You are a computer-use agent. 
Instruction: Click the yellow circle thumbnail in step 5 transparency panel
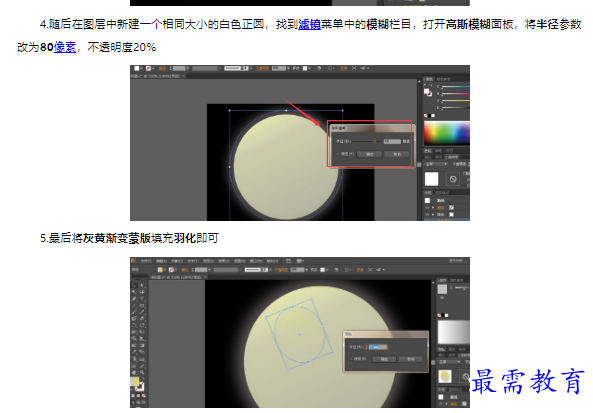445,377
